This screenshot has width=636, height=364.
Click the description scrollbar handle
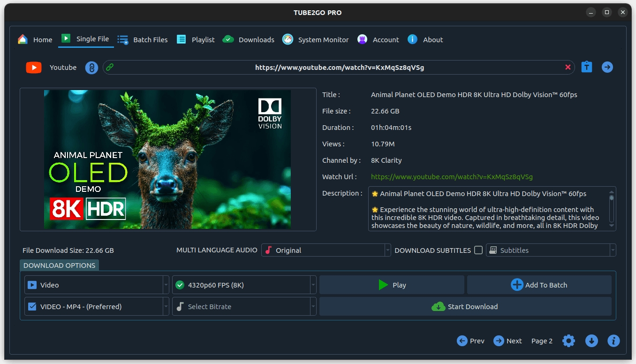click(x=612, y=198)
